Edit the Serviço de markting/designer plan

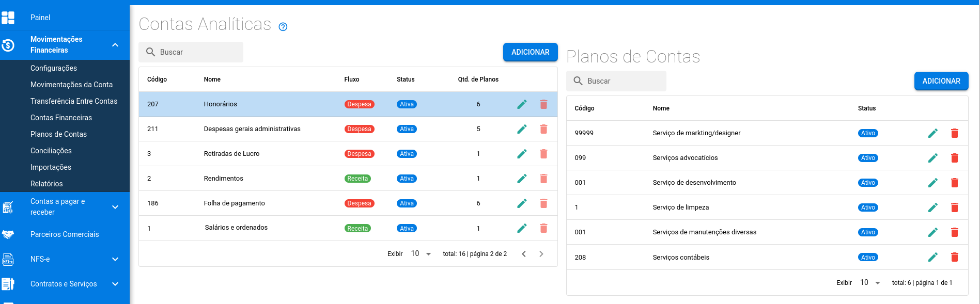(932, 133)
